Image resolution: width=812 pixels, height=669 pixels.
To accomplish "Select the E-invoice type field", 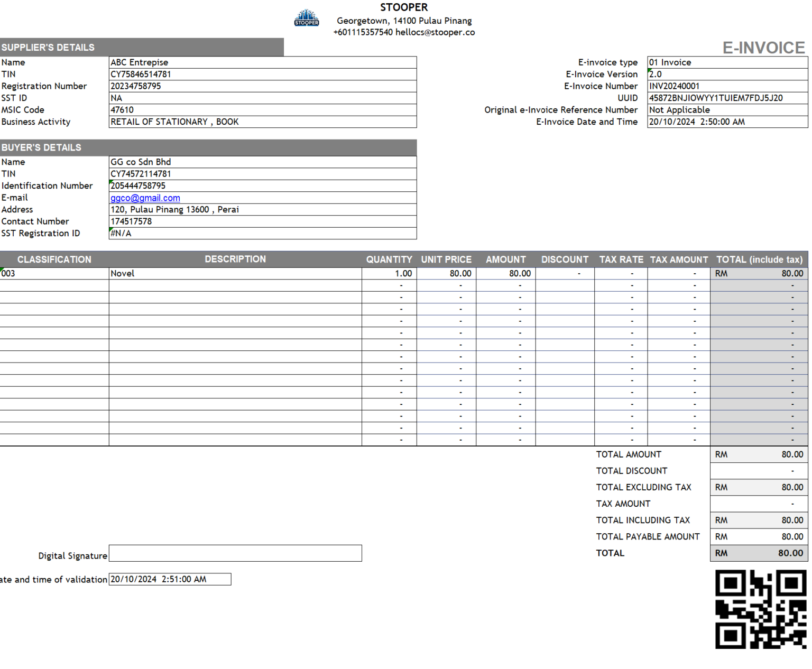I will point(727,62).
